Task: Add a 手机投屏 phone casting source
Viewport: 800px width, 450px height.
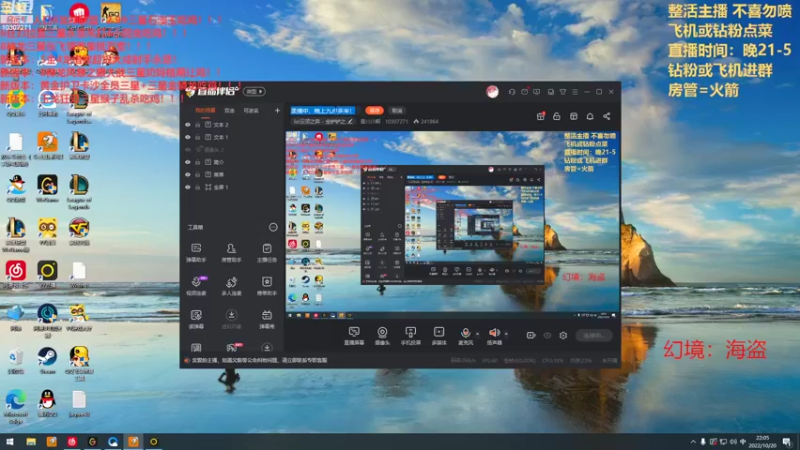Action: coord(411,336)
